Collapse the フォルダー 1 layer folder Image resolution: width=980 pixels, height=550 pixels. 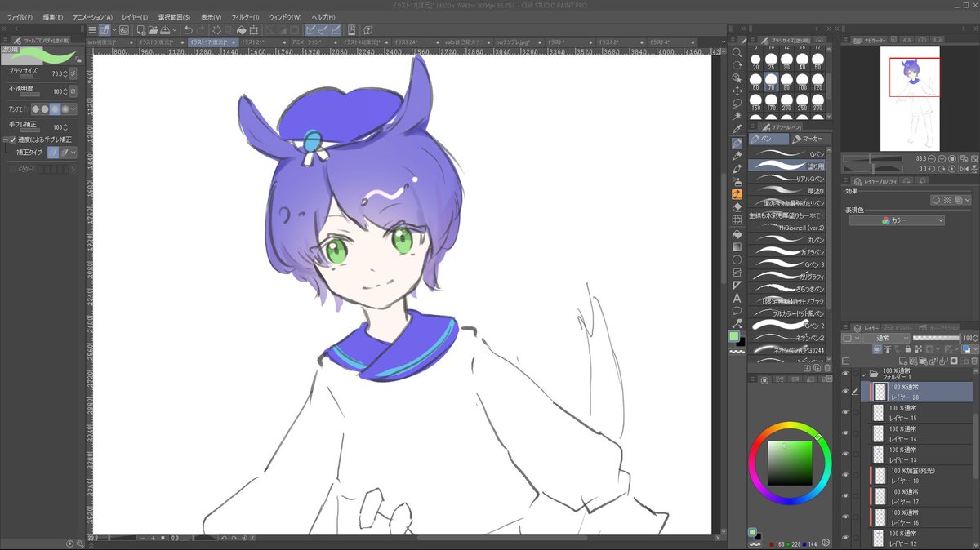[864, 374]
